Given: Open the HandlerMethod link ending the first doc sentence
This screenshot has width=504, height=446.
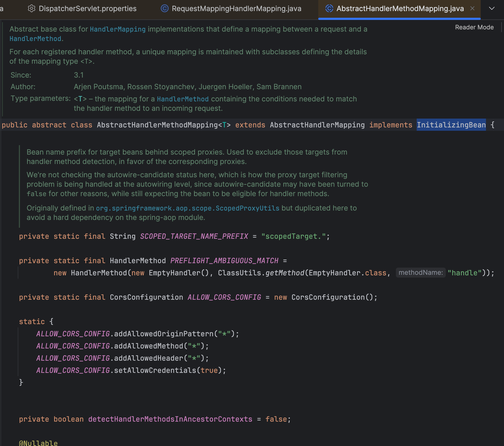Looking at the screenshot, I should pyautogui.click(x=35, y=39).
